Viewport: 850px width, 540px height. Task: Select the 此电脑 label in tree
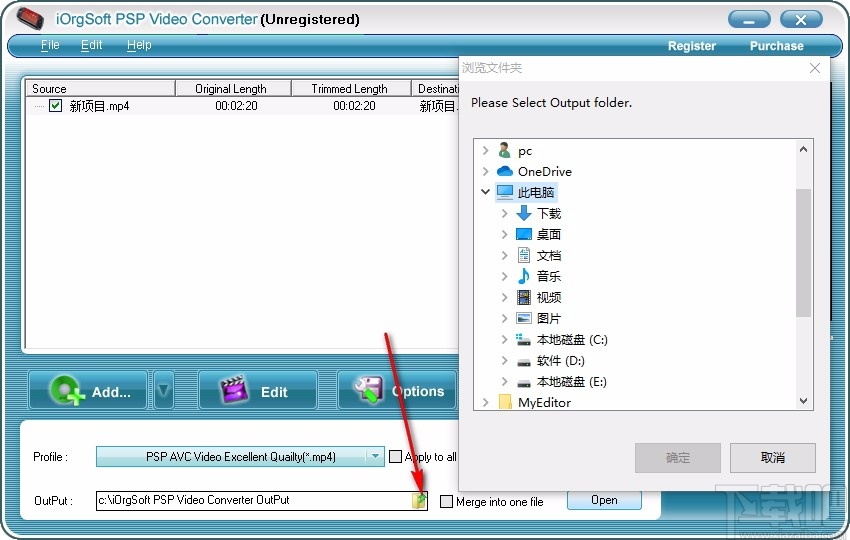pos(536,192)
